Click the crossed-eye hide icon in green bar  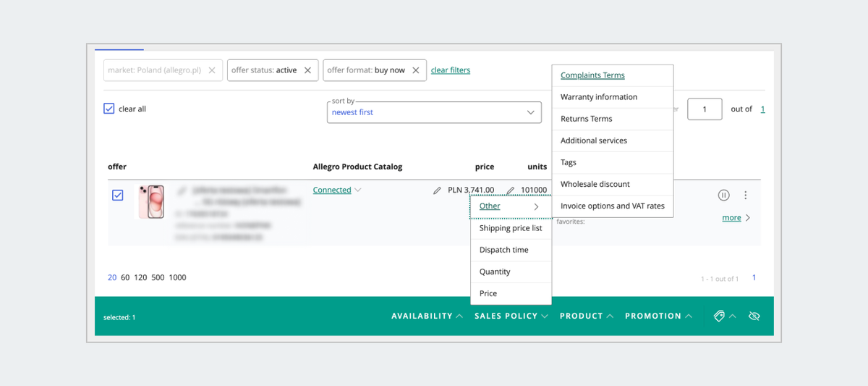[754, 316]
